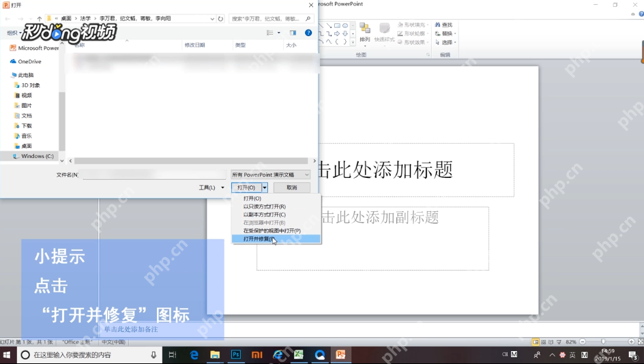This screenshot has height=364, width=644.
Task: Click the 打开(O) button in dialog
Action: (x=246, y=187)
